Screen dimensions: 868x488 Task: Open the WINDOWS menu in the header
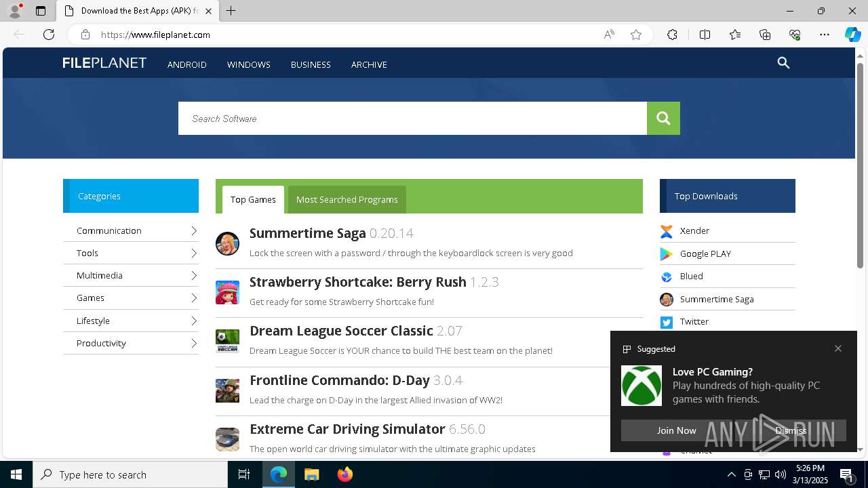249,64
